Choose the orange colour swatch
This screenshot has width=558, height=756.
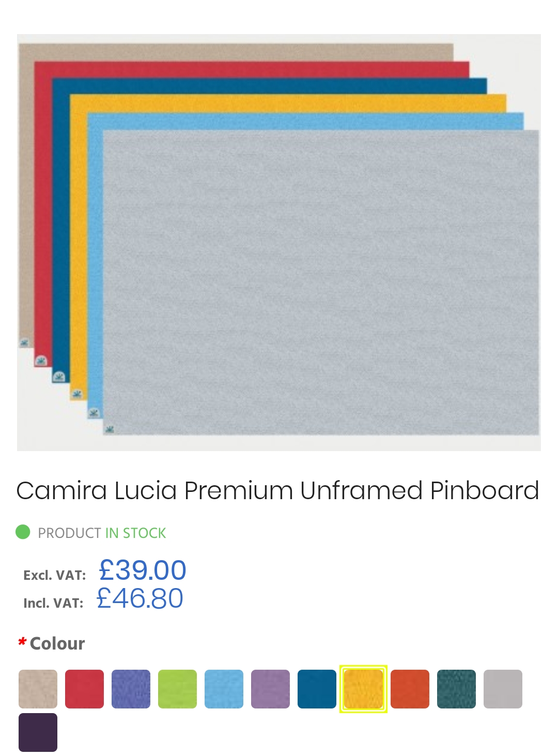pos(410,689)
